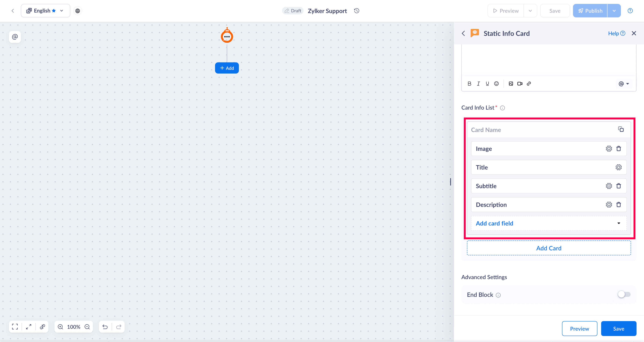Image resolution: width=644 pixels, height=342 pixels.
Task: Duplicate card using copy icon
Action: tap(621, 129)
